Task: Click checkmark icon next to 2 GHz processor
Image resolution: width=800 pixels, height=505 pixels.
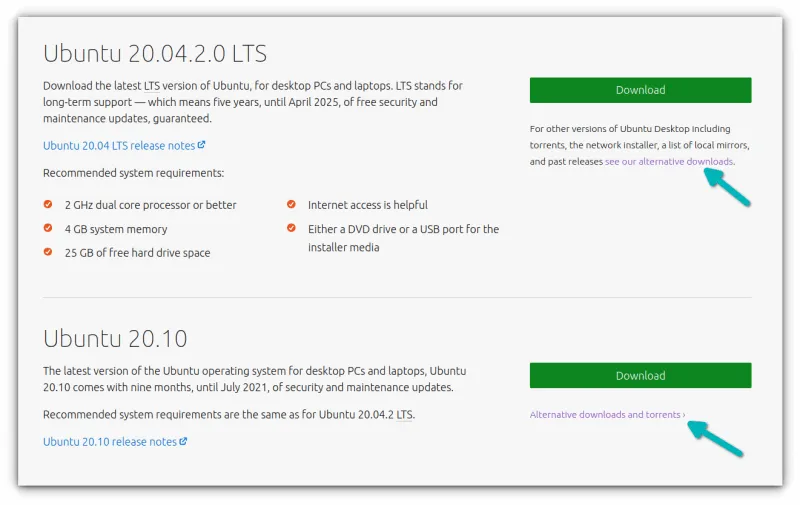Action: [48, 204]
